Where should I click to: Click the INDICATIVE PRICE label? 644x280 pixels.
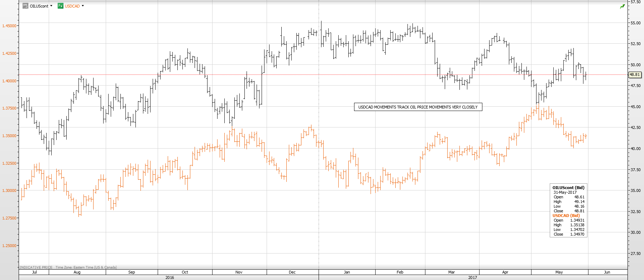[36, 267]
